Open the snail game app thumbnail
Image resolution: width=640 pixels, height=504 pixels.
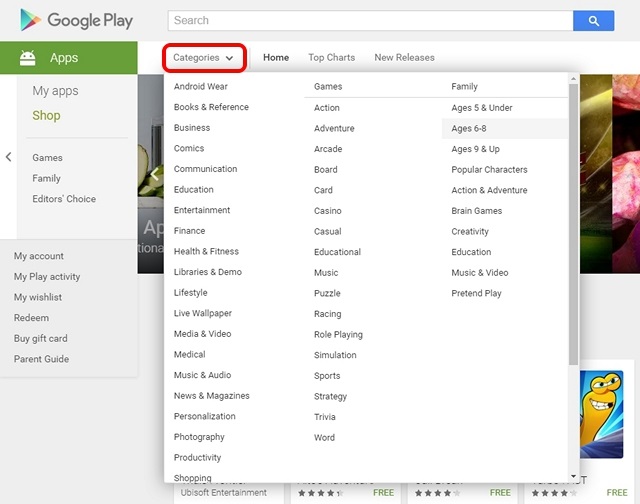[x=601, y=414]
